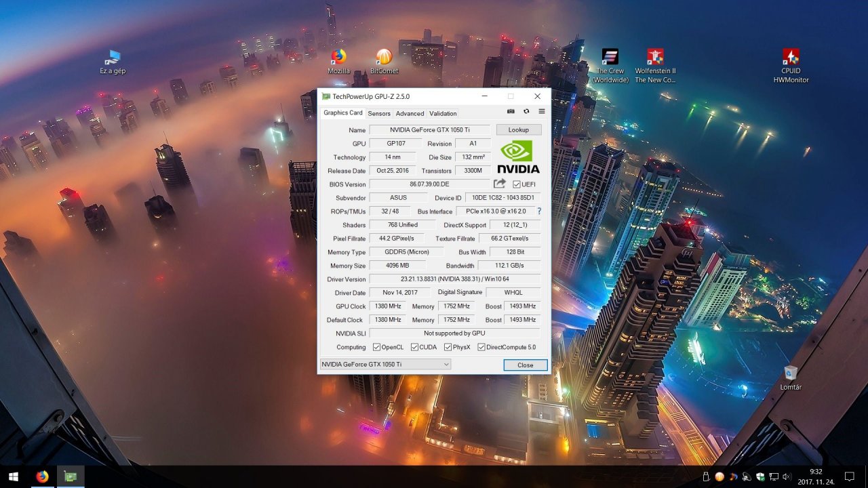Click the Digital Signature value WHQL

pos(513,293)
